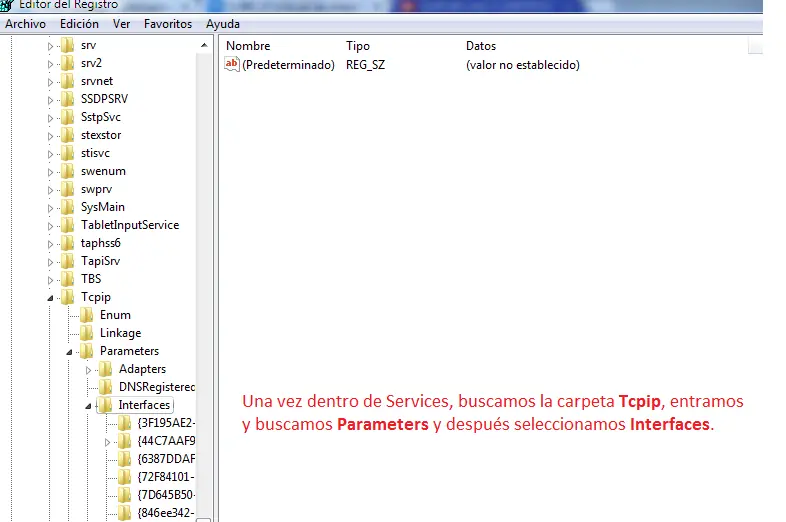Click the stexstor folder icon
The height and width of the screenshot is (522, 786).
[68, 135]
